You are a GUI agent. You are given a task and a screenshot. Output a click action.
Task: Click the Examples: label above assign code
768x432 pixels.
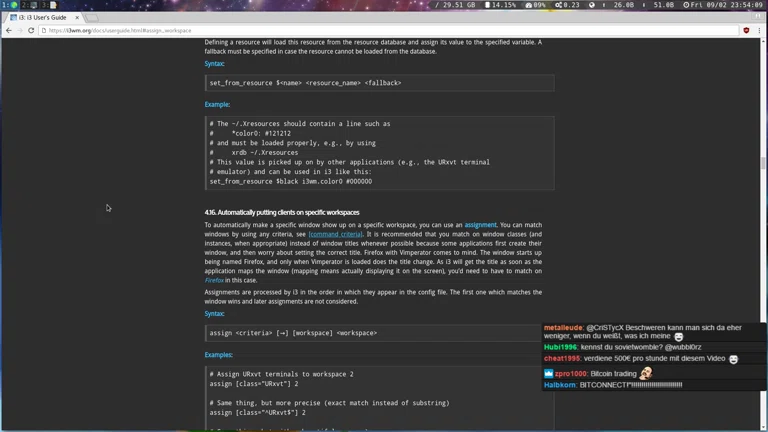coord(218,355)
